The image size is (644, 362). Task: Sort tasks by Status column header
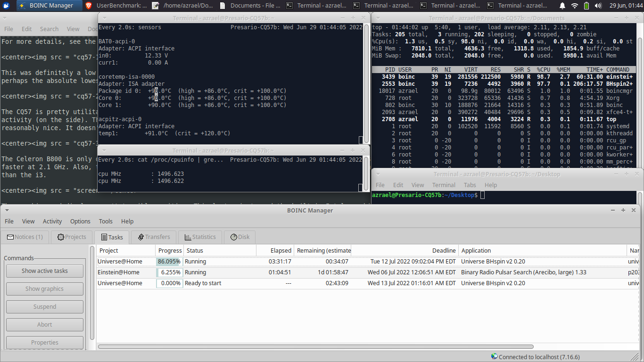click(220, 250)
